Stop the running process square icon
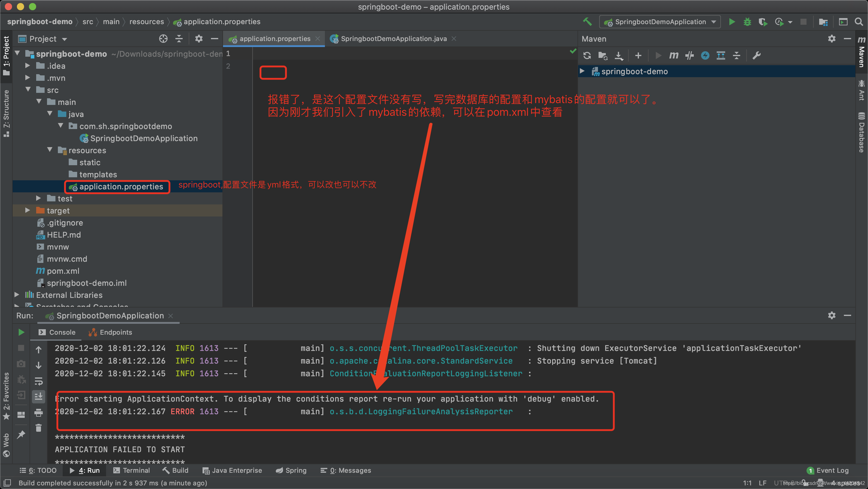The image size is (868, 489). [x=21, y=348]
